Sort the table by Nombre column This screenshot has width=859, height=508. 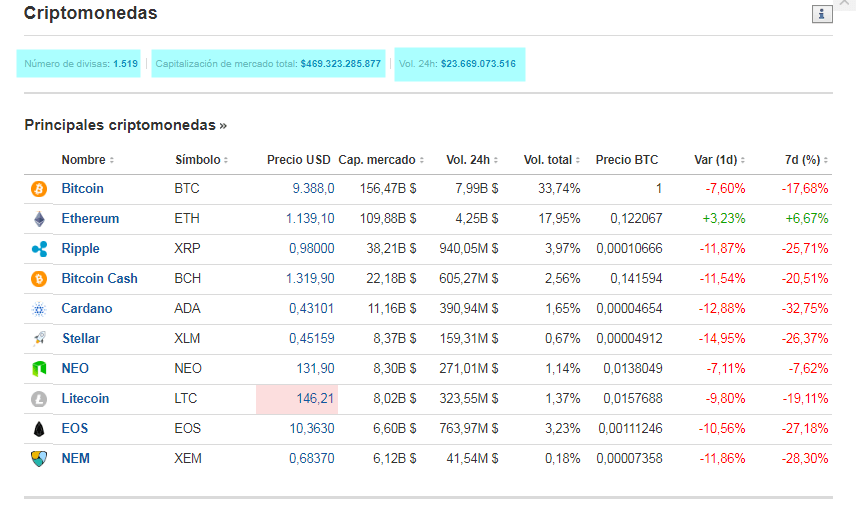click(87, 160)
